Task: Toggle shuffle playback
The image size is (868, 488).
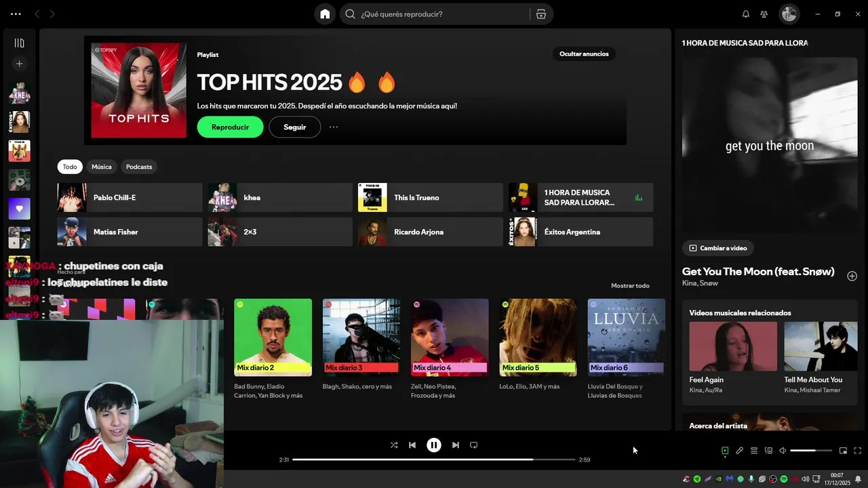Action: point(394,445)
